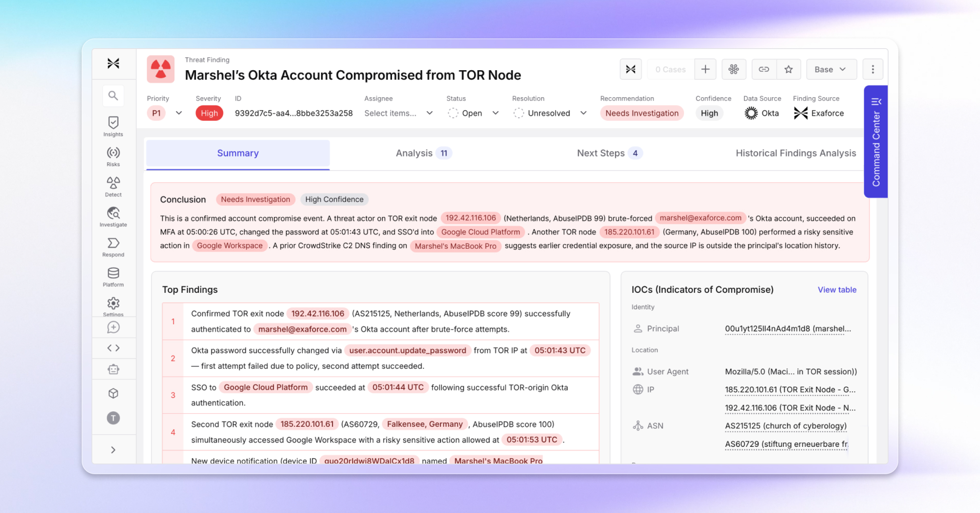The image size is (980, 513).
Task: Click the 05:01:53 UTC timestamp
Action: pyautogui.click(x=532, y=439)
